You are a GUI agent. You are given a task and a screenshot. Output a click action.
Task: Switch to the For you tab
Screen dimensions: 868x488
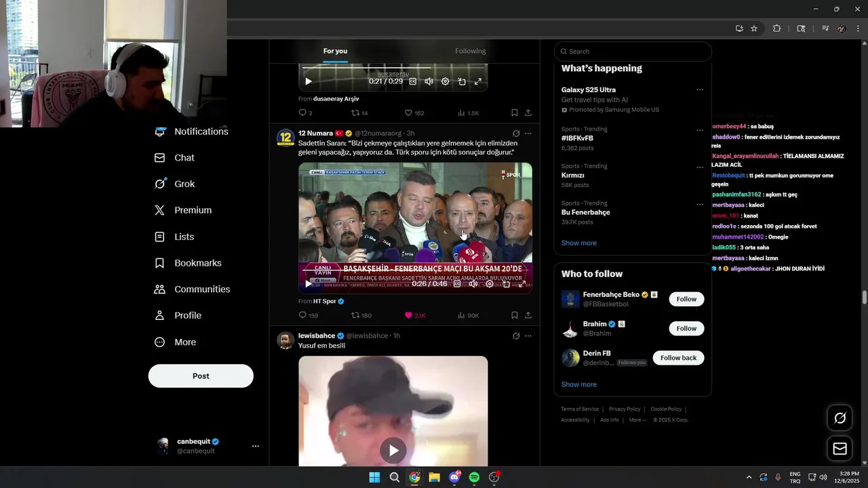coord(335,52)
